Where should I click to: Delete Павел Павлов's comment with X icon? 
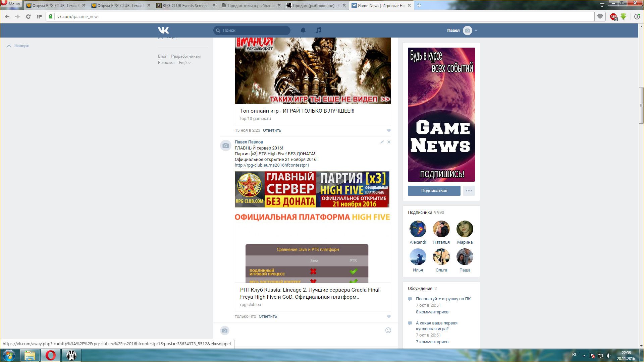click(389, 142)
